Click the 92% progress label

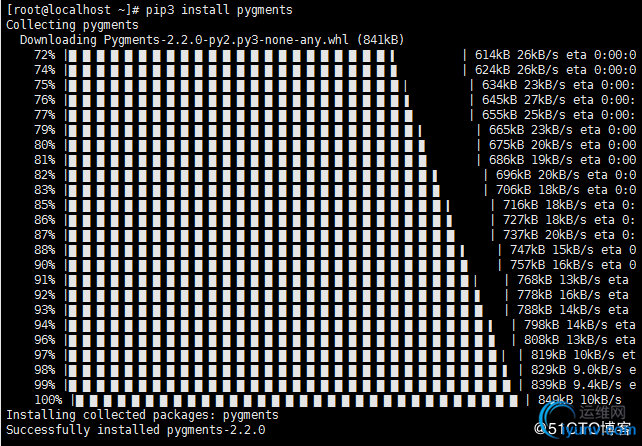45,295
